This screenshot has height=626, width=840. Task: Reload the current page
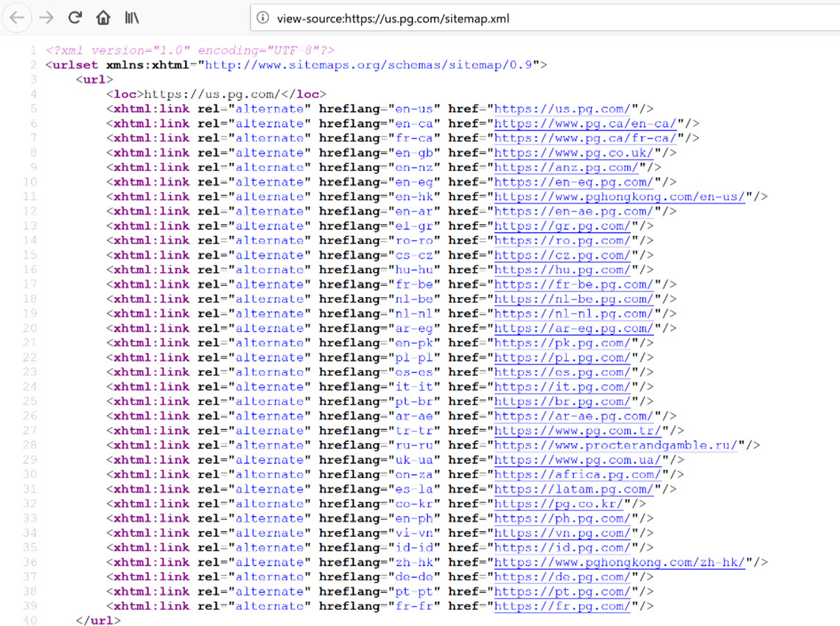click(x=74, y=18)
